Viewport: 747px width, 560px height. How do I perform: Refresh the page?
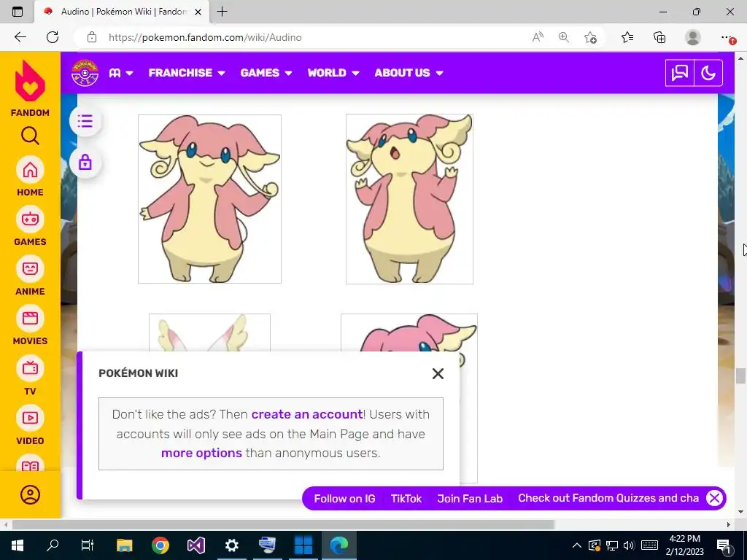[53, 37]
